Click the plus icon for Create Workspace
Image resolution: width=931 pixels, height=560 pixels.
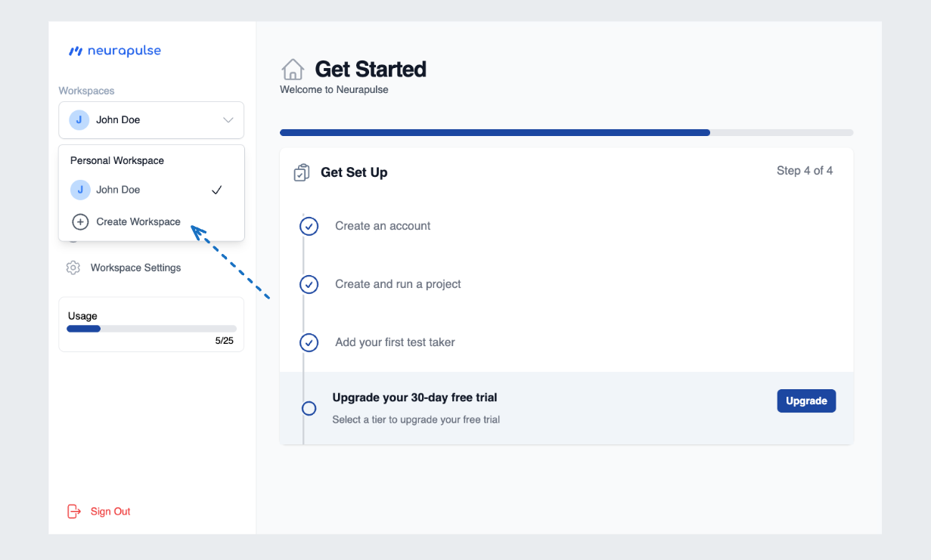pos(80,221)
